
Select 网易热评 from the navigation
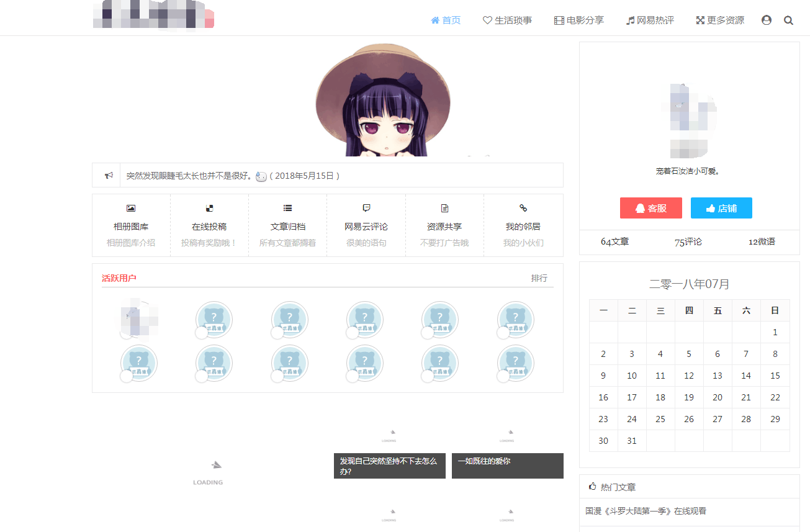point(649,20)
